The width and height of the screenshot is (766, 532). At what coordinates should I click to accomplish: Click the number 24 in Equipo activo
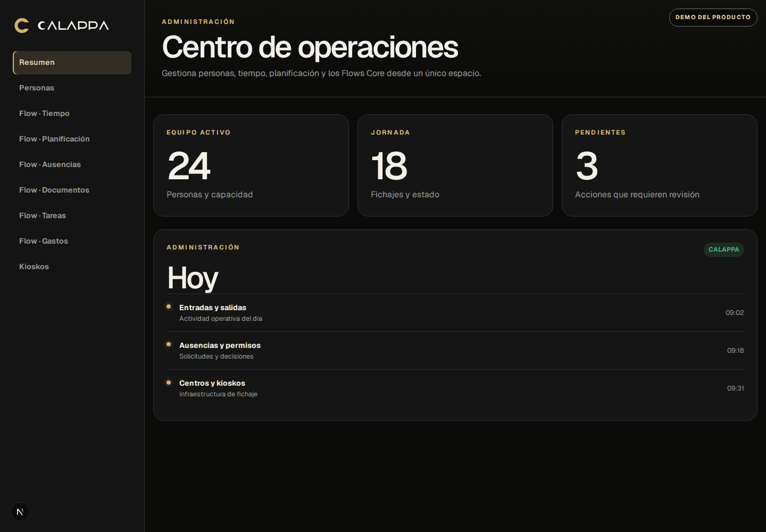pos(189,166)
